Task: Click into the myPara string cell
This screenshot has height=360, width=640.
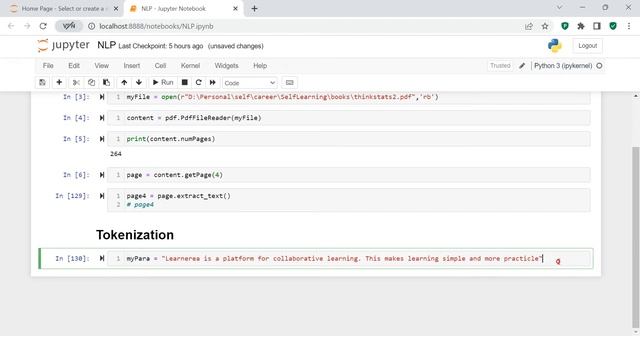Action: coord(349,258)
